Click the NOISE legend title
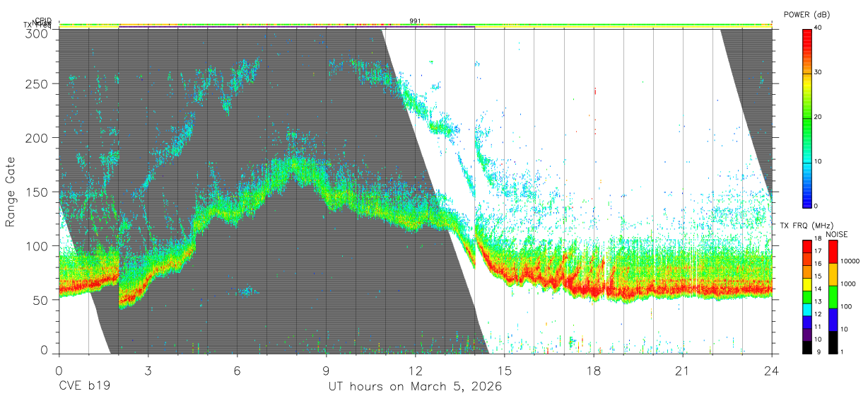 [836, 233]
